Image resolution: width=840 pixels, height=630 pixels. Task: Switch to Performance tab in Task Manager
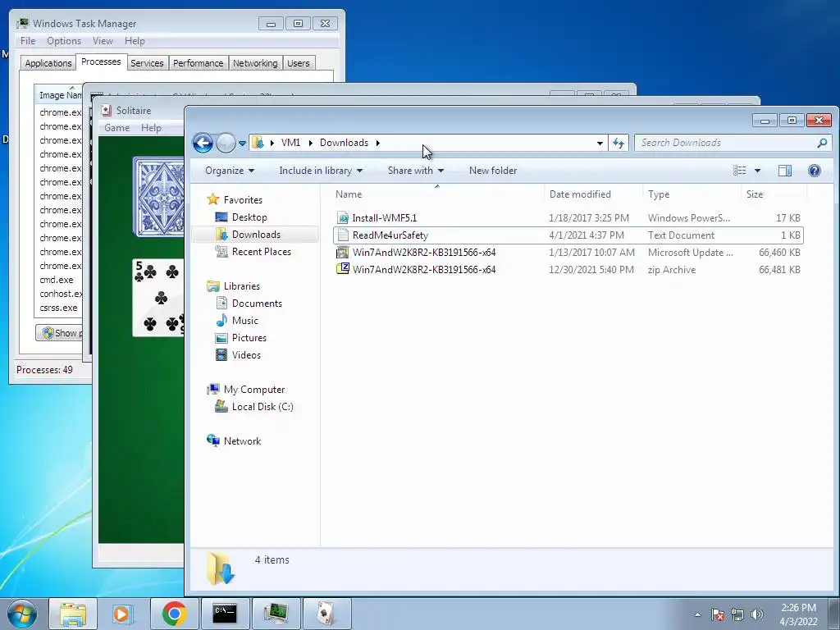pyautogui.click(x=198, y=63)
